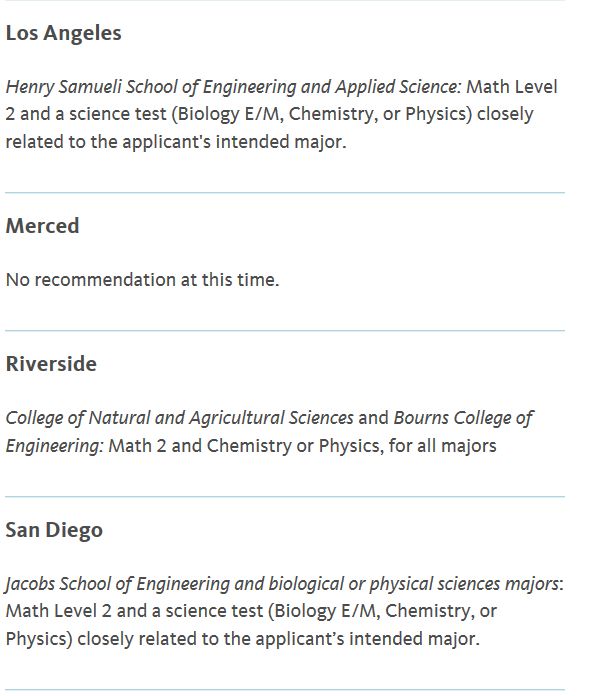The width and height of the screenshot is (596, 696).
Task: Click 'for all majors' in Riverside section
Action: [x=442, y=446]
